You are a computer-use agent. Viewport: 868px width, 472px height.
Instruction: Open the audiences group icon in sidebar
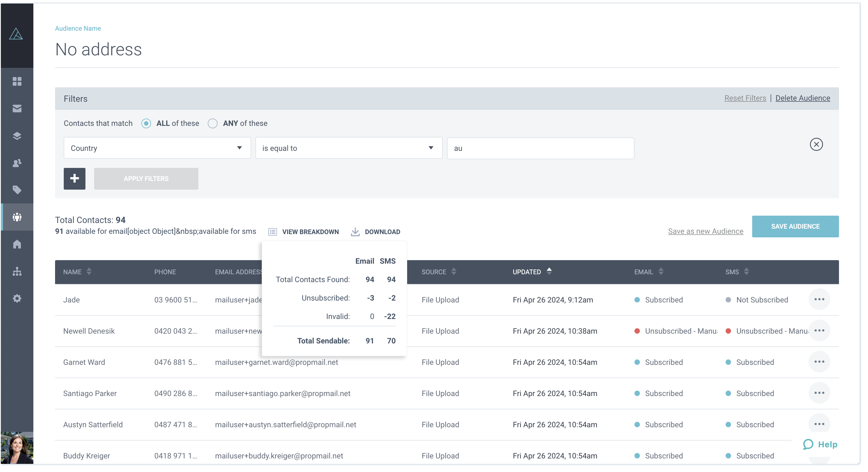[x=17, y=217]
